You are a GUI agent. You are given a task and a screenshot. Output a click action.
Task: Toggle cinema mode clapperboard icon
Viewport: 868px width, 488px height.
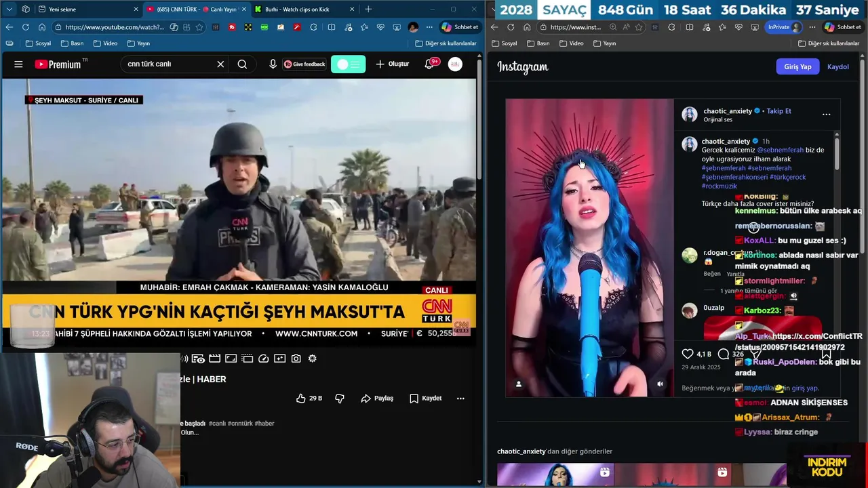215,359
